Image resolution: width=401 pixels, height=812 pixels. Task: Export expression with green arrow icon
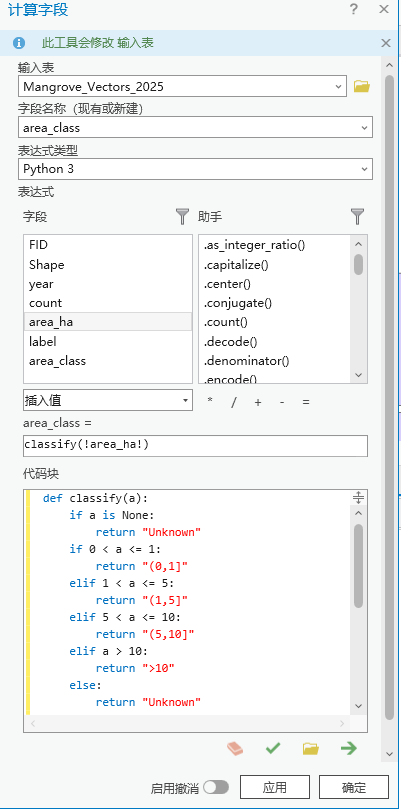tap(349, 748)
